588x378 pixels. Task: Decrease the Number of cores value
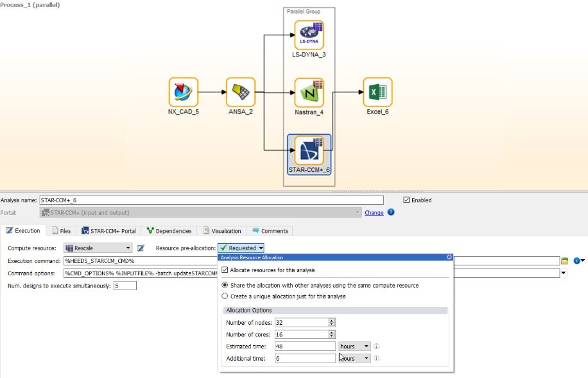point(332,336)
